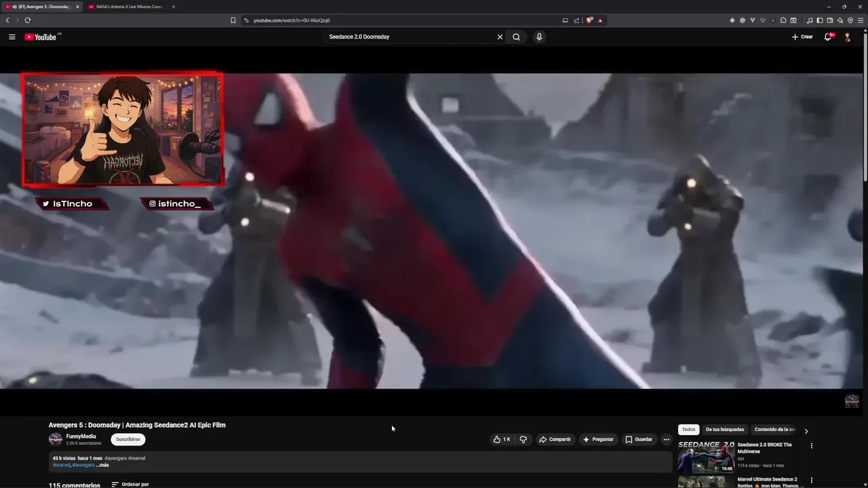This screenshot has height=488, width=868.
Task: Open options menu for Seedance 2.0 BROKE video
Action: click(811, 445)
